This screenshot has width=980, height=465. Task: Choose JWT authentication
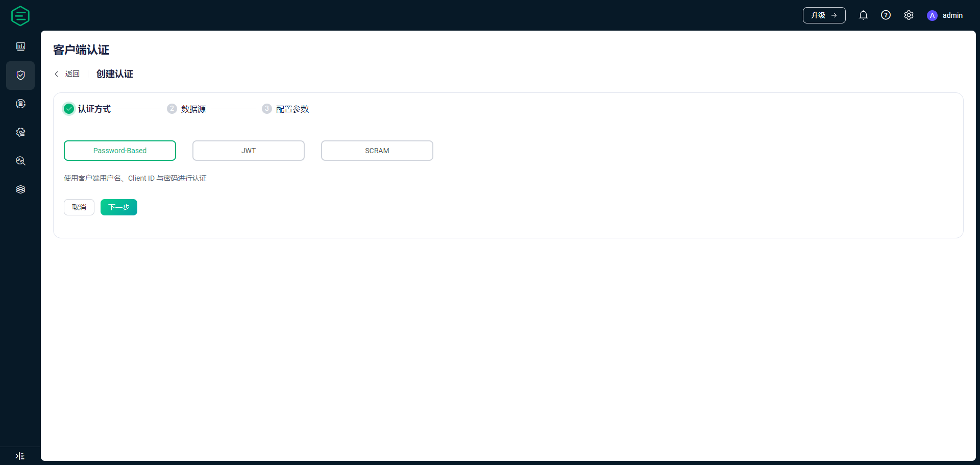[x=249, y=151]
